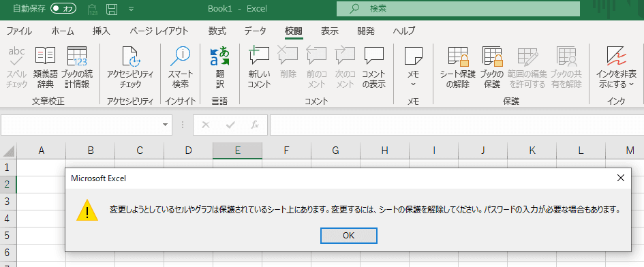Select the 校閲 review tab
The height and width of the screenshot is (267, 644).
[x=294, y=31]
